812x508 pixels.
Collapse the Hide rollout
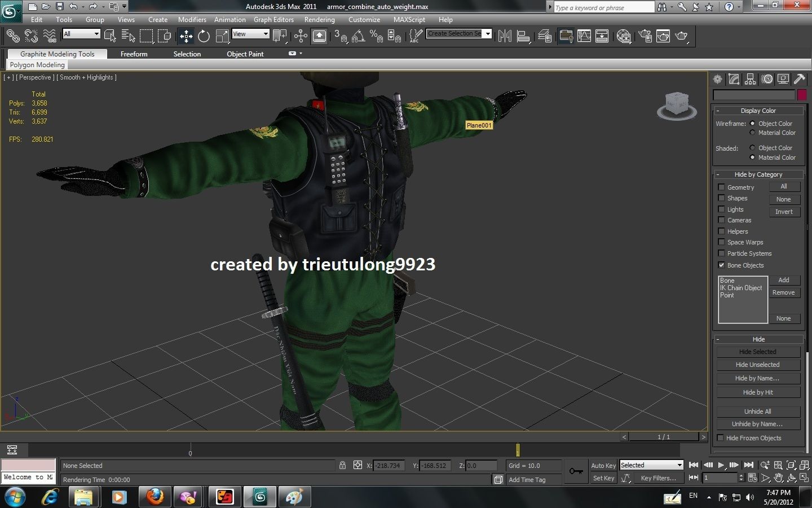coord(758,339)
